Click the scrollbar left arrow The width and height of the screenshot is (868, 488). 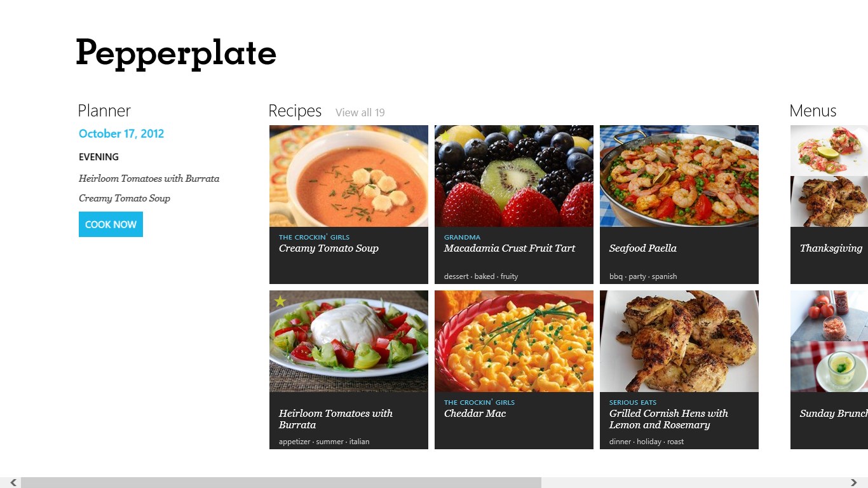(x=13, y=482)
